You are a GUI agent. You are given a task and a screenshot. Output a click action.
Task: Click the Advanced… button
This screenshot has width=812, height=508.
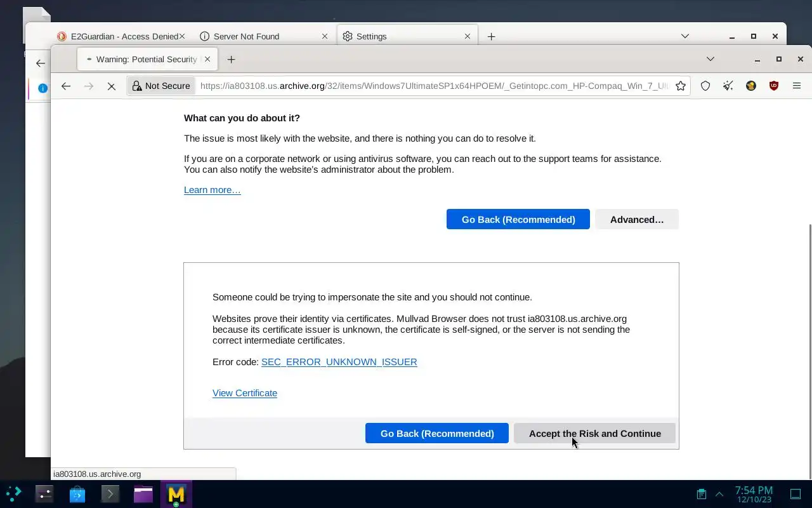pos(637,219)
